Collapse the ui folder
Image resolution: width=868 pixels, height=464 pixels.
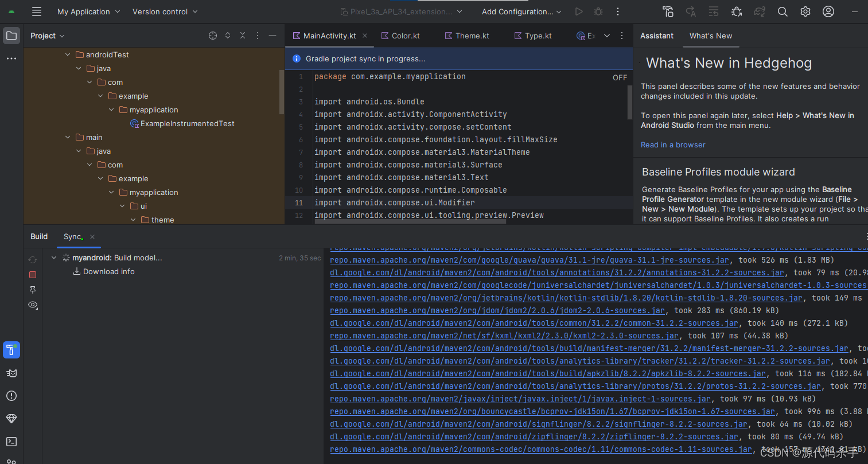[122, 206]
